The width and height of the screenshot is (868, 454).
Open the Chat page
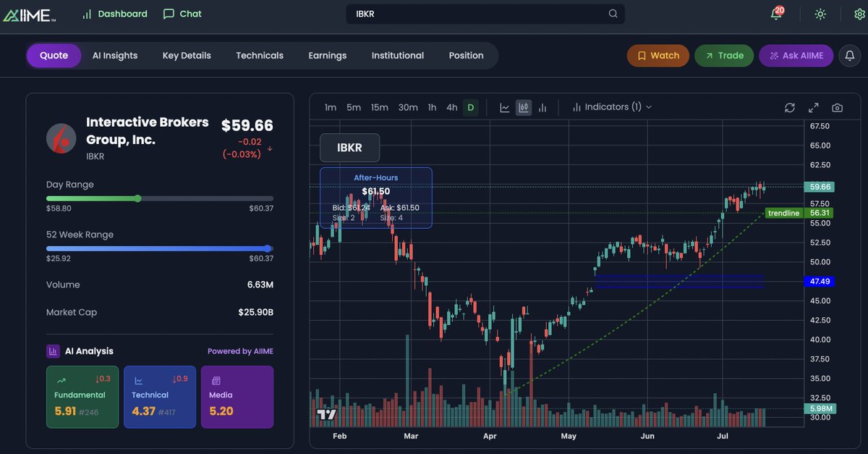[x=182, y=14]
